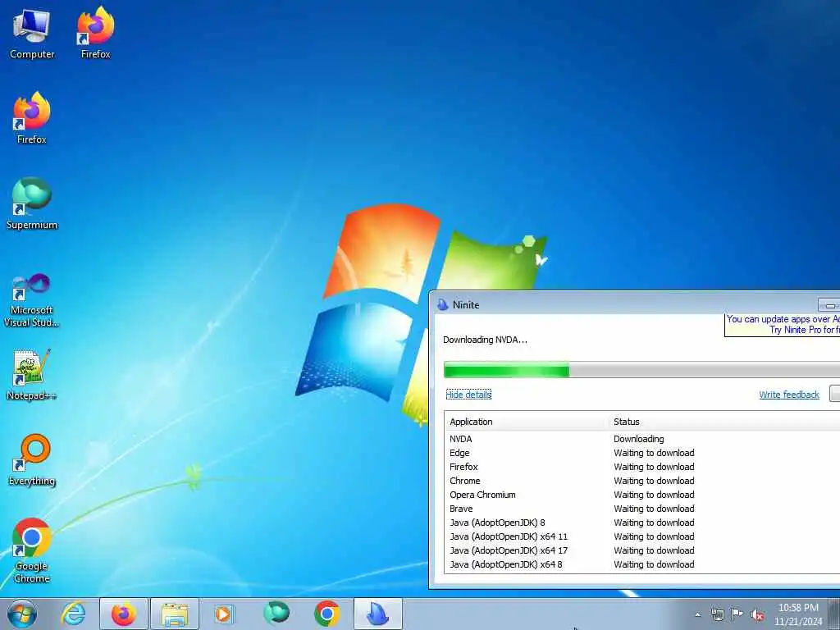Open the Computer desktop icon
This screenshot has width=840, height=630.
pos(32,33)
